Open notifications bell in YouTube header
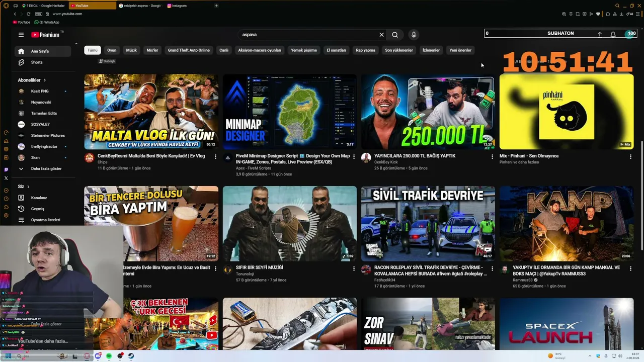644x362 pixels. [x=613, y=34]
